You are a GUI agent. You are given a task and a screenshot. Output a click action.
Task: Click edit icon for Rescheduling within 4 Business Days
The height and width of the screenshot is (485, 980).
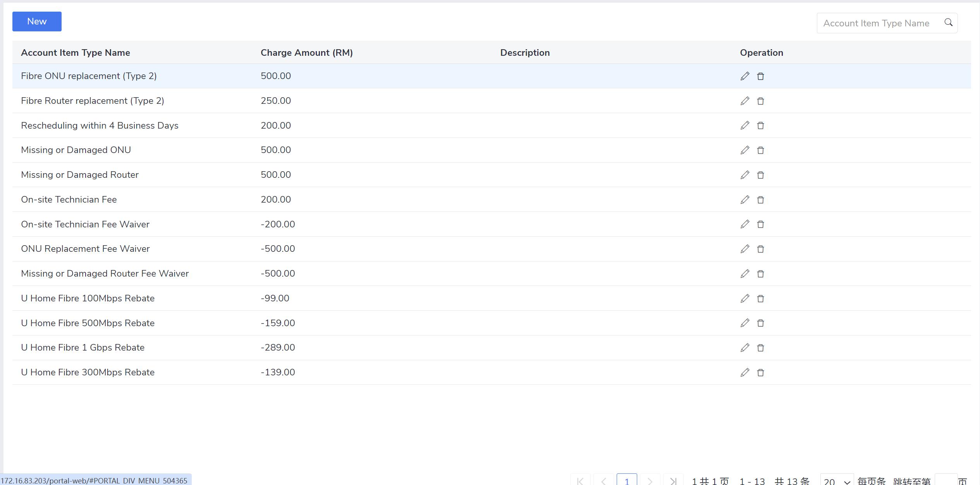point(744,125)
